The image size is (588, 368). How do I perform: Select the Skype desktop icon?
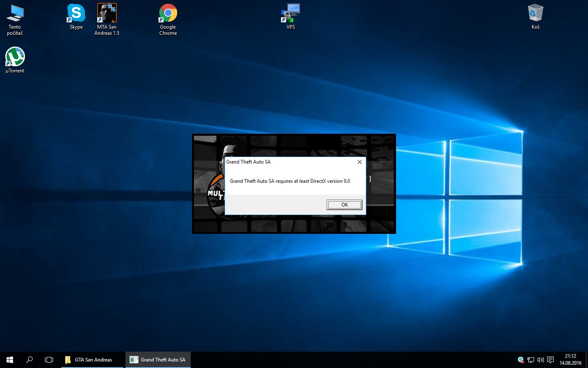[x=76, y=17]
